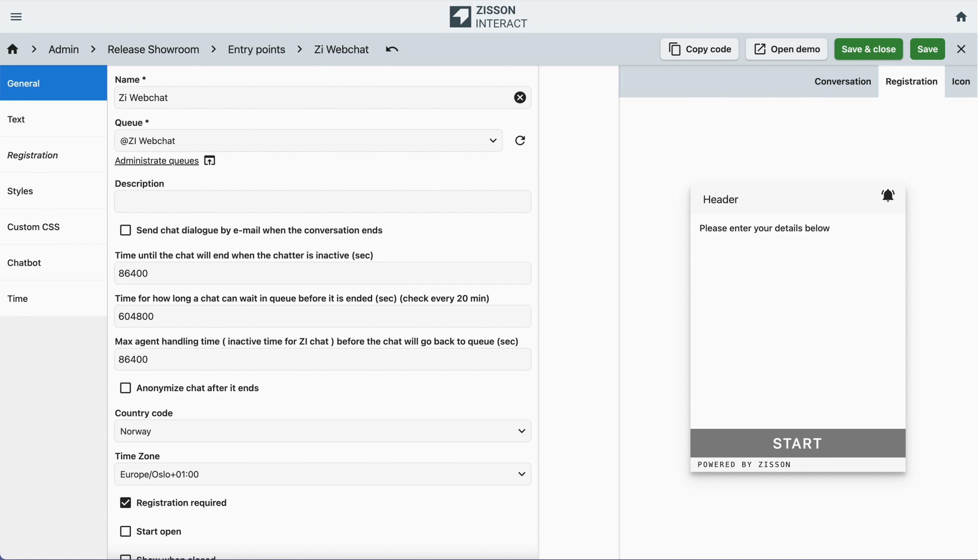Toggle Anonymize chat after it ends
This screenshot has height=560, width=978.
[125, 388]
